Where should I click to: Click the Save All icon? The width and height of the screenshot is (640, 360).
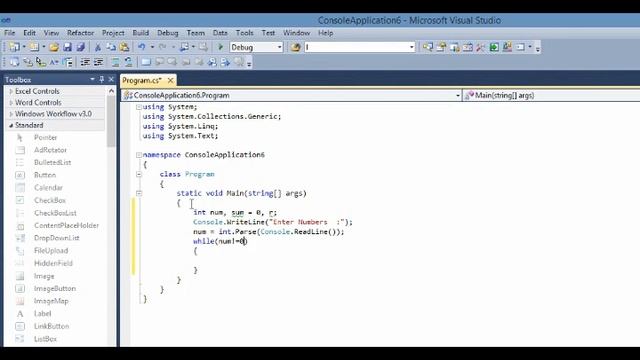(81, 47)
